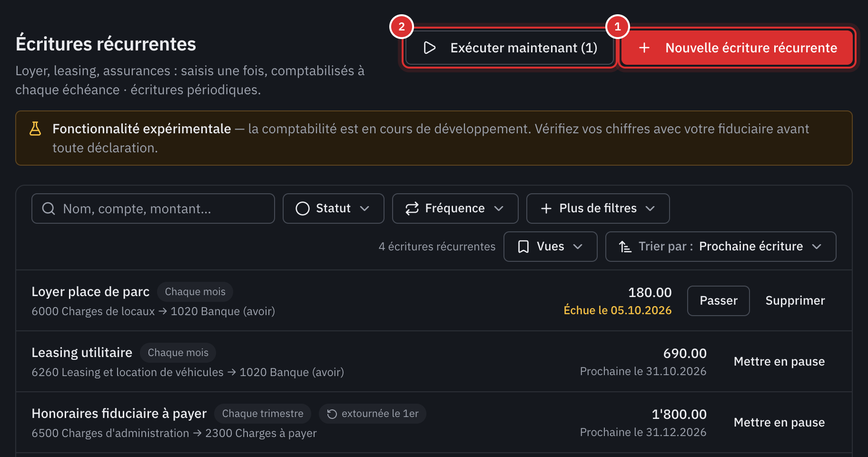Click 6000 Charges de locaux account line

pos(153,311)
